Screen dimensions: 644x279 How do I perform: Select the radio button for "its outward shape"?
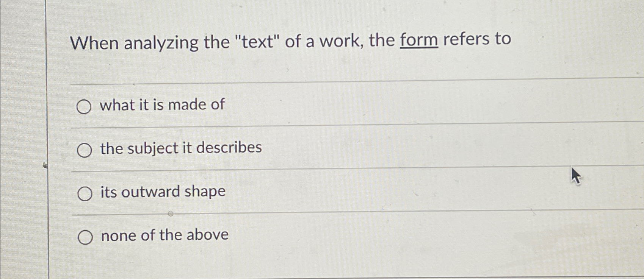[x=84, y=193]
